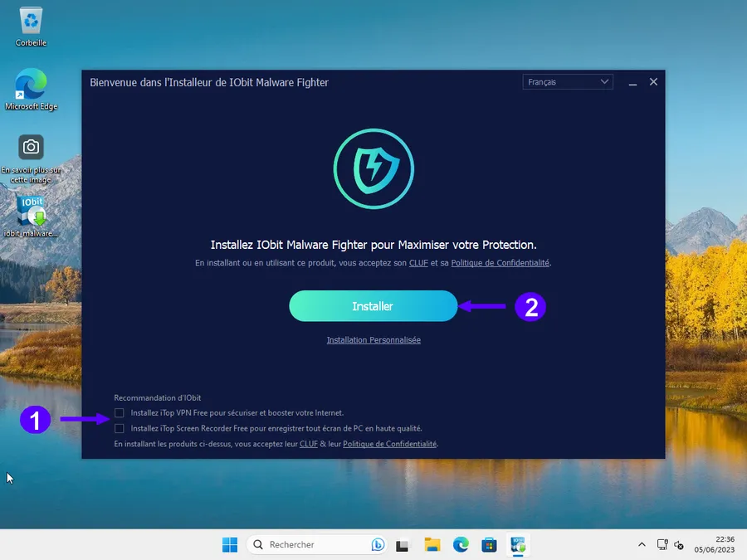Open the muted volume tray icon
Image resolution: width=747 pixels, height=560 pixels.
point(679,545)
